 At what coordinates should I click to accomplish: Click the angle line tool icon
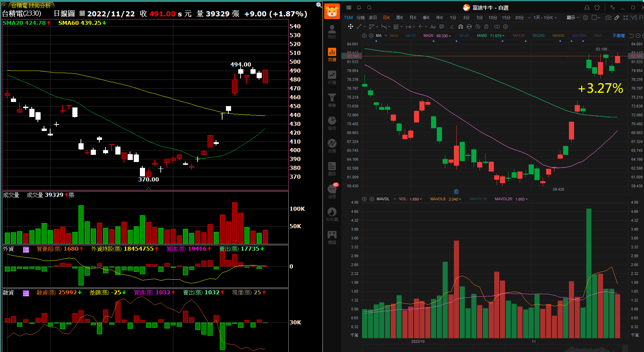(452, 27)
